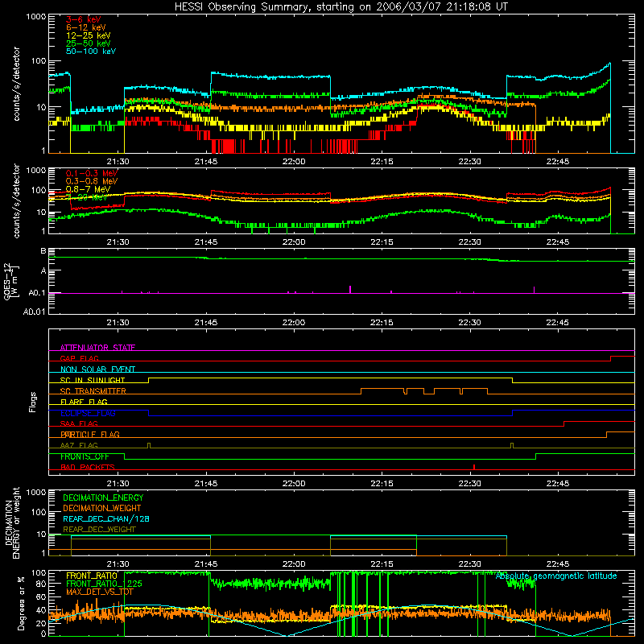Screen dimensions: 644x644
Task: Click the REAR_DEC_WEIGHT legend label
Action: click(x=99, y=530)
